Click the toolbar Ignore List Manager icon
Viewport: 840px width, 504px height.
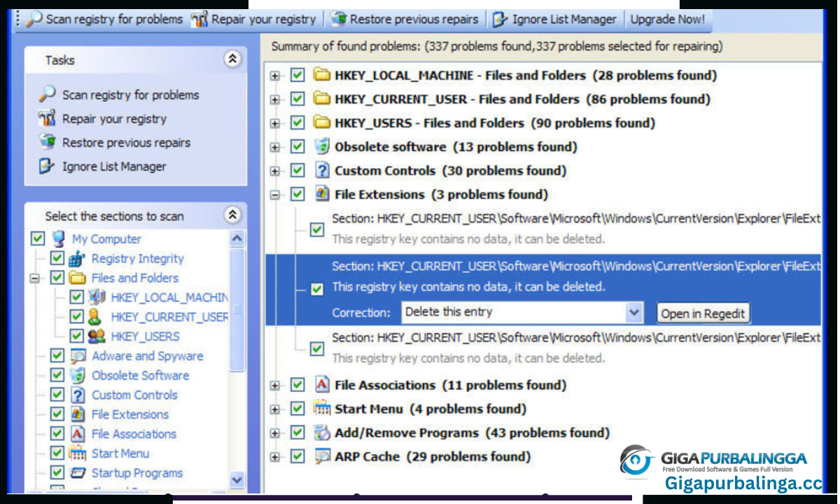click(500, 20)
